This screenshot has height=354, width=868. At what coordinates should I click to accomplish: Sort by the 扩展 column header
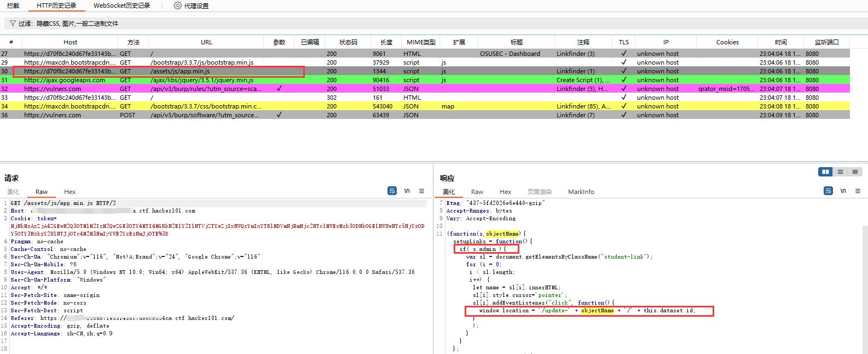[x=459, y=42]
